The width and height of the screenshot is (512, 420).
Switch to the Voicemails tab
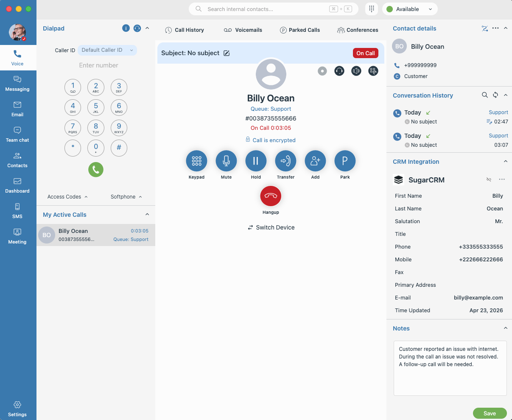pyautogui.click(x=243, y=30)
